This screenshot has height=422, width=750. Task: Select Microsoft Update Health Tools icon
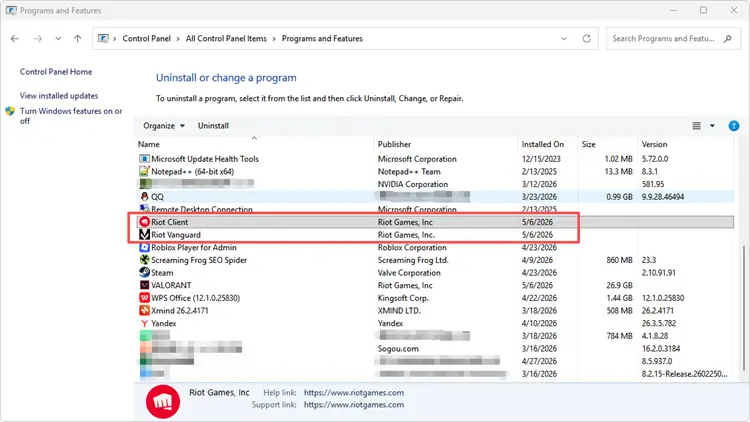[144, 159]
